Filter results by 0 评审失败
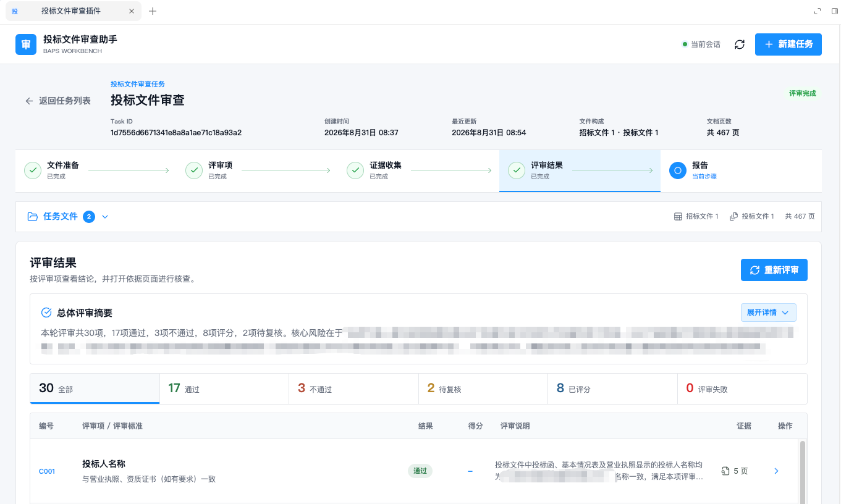Image resolution: width=841 pixels, height=504 pixels. 742,388
